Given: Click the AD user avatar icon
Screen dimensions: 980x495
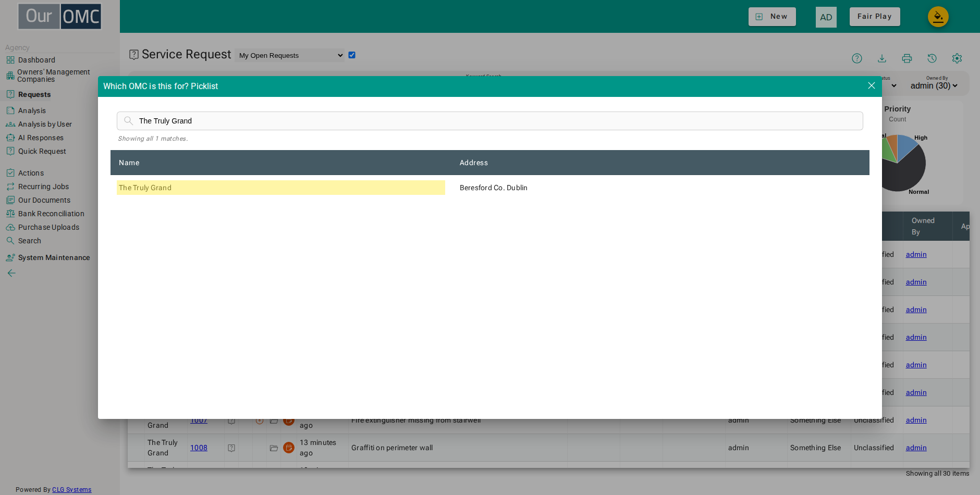Looking at the screenshot, I should pos(826,17).
